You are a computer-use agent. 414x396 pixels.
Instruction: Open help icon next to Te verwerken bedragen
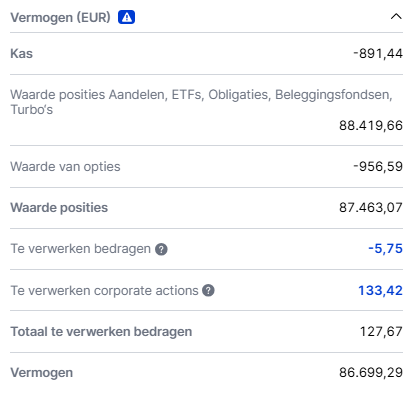point(161,249)
